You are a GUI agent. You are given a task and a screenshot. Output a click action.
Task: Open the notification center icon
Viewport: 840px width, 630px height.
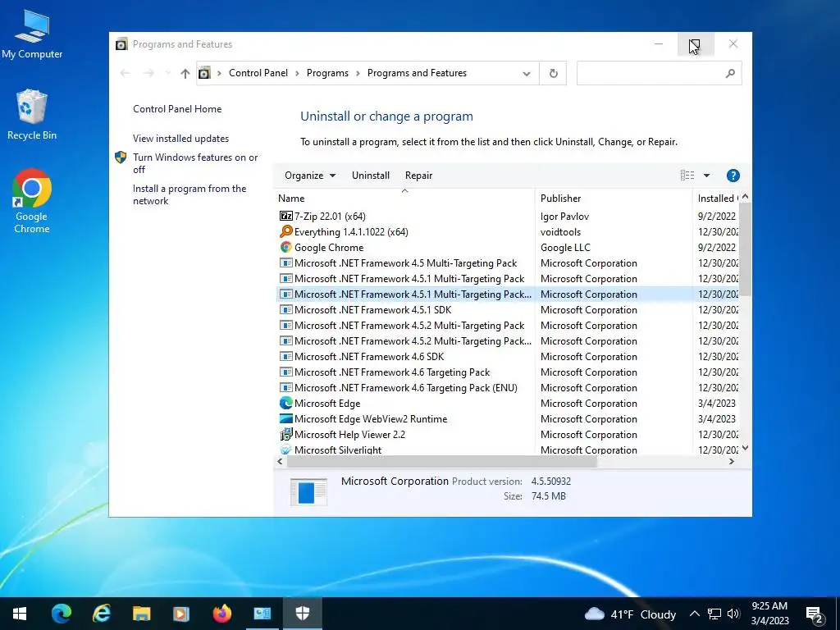coord(815,614)
